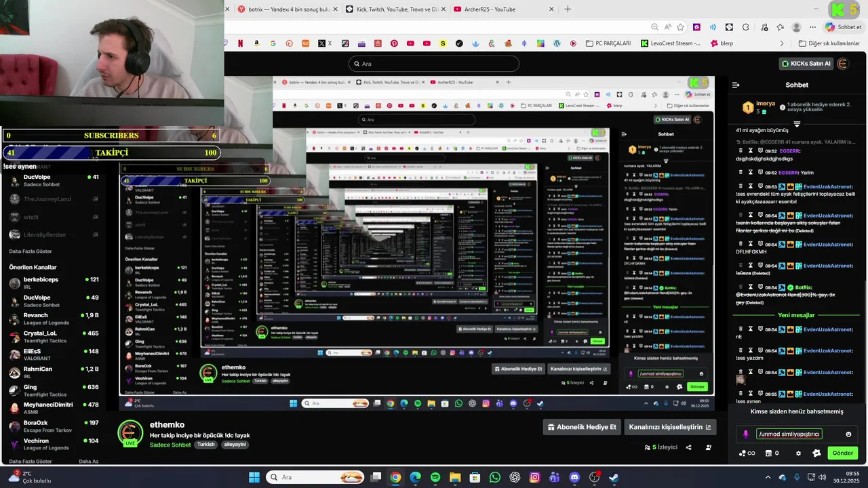Open the ethemko user avatar menu
Image resolution: width=868 pixels, height=488 pixels.
[843, 64]
